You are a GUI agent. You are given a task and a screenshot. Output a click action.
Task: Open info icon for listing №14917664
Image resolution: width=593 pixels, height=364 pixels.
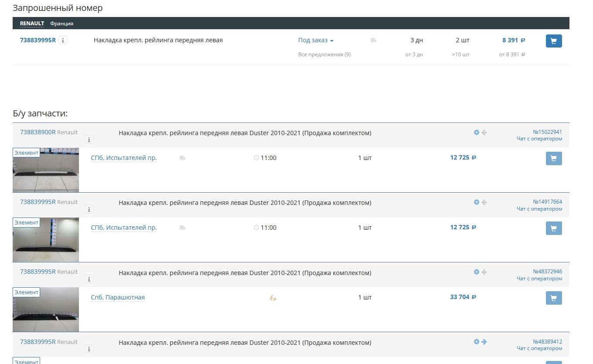(89, 209)
